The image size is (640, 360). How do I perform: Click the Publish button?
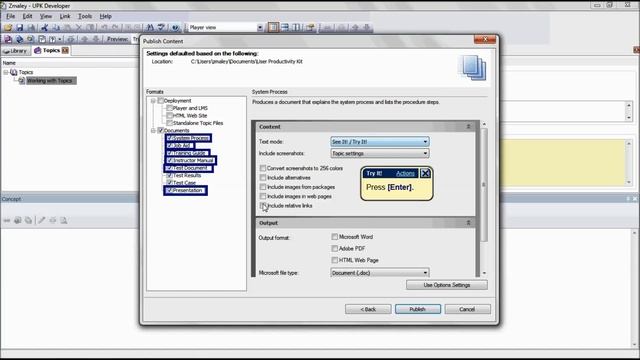418,309
